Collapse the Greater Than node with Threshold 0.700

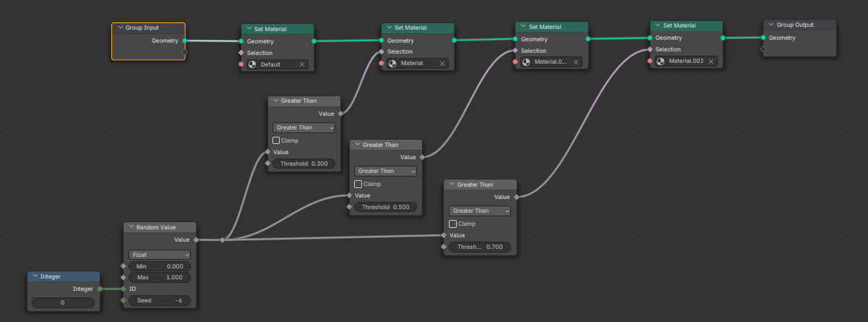pyautogui.click(x=452, y=185)
